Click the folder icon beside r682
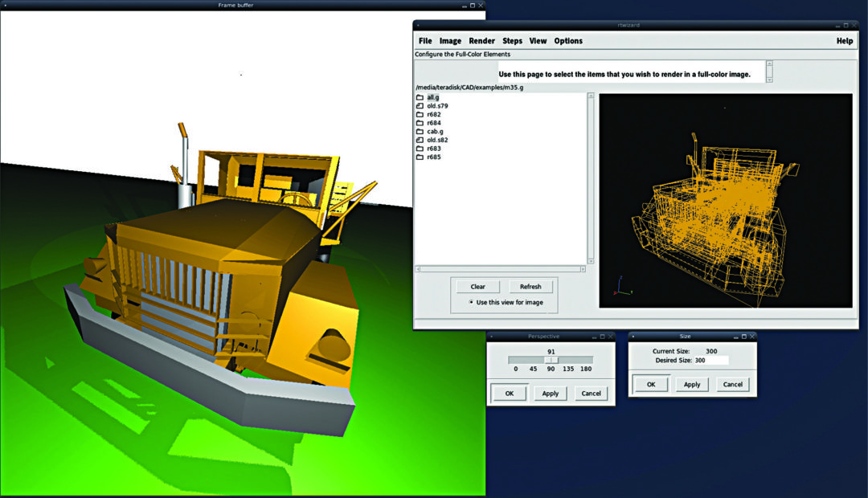 click(x=420, y=114)
